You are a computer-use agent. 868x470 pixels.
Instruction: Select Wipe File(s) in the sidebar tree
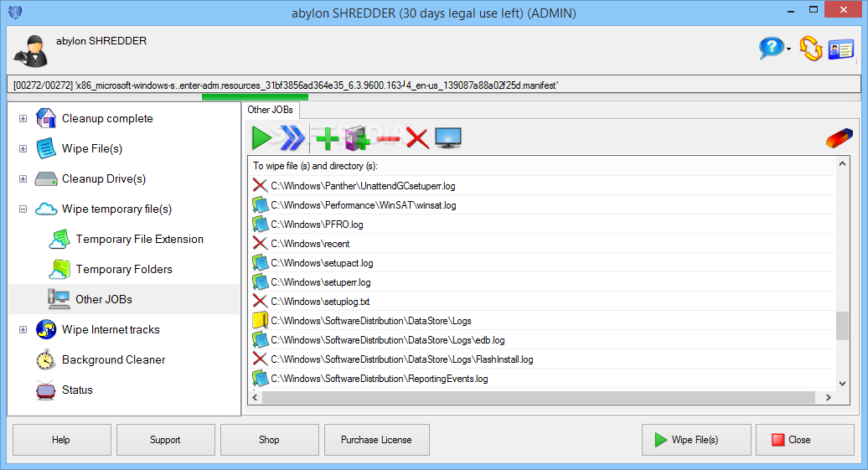point(92,148)
